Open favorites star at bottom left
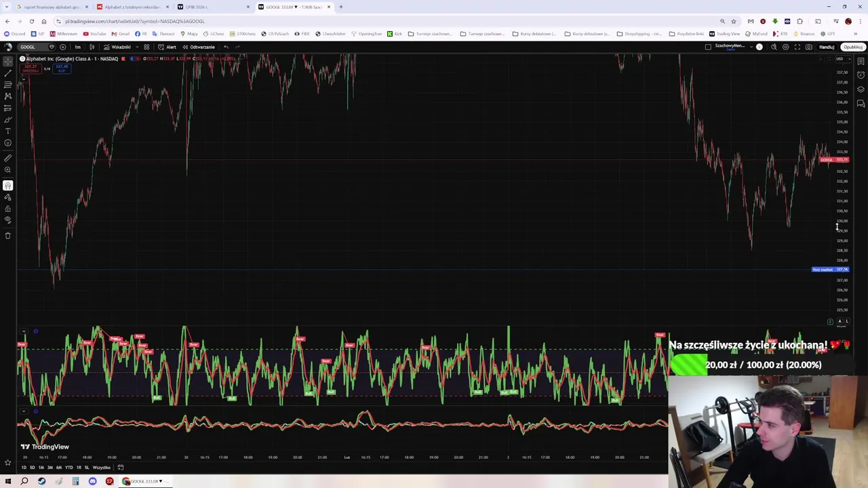Image resolution: width=868 pixels, height=488 pixels. (x=8, y=463)
